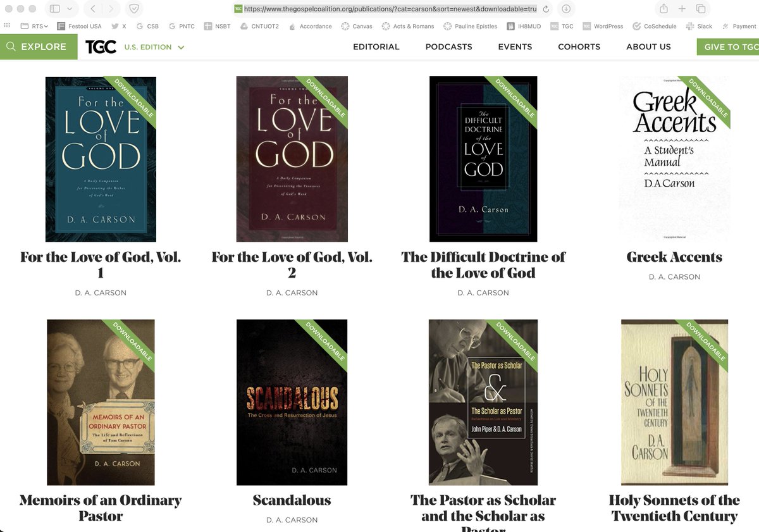Show the tab overview
Screen dimensions: 759x532
[x=701, y=9]
